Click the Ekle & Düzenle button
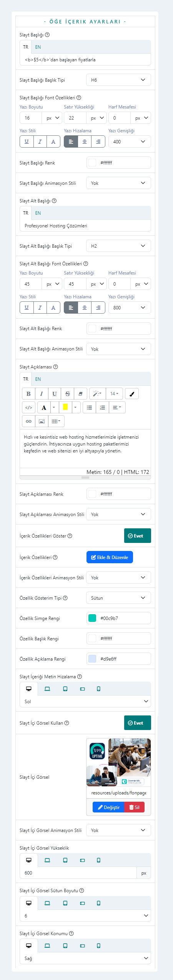The image size is (173, 980). pos(110,557)
